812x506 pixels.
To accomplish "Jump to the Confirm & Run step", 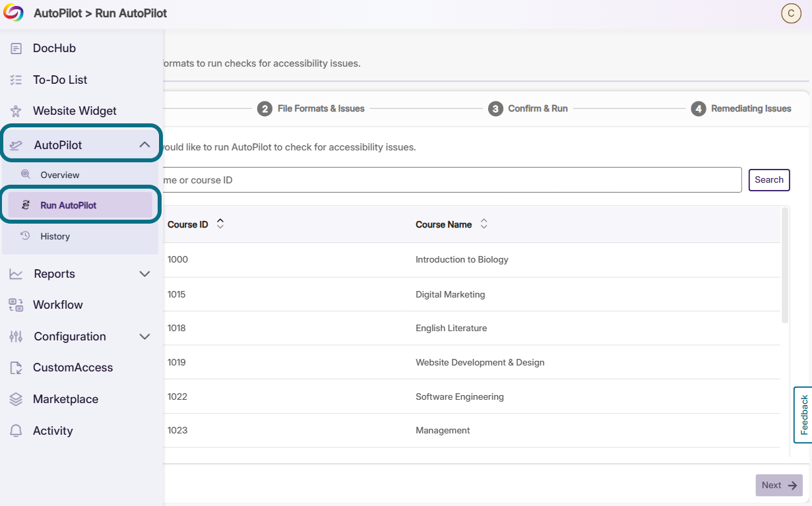I will (528, 109).
